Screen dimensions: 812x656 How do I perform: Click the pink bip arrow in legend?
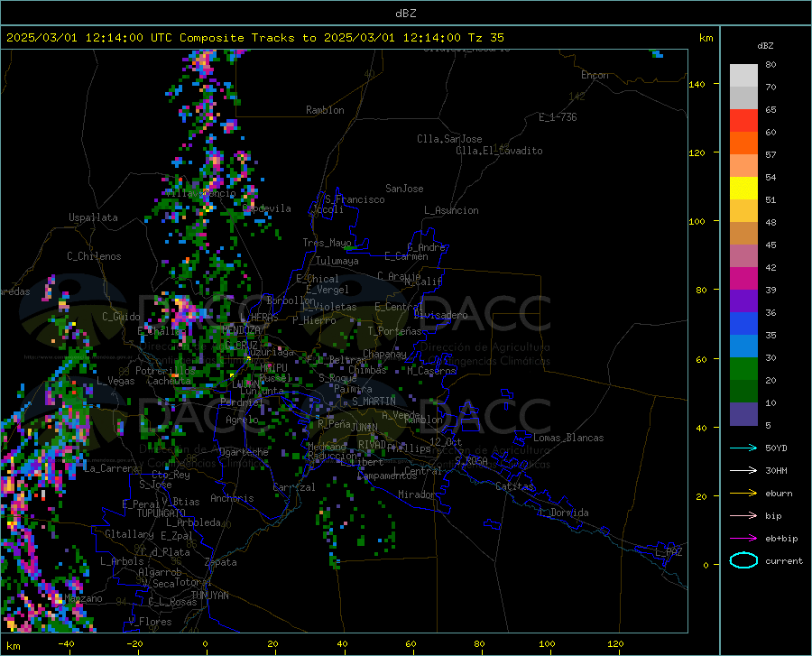[743, 516]
